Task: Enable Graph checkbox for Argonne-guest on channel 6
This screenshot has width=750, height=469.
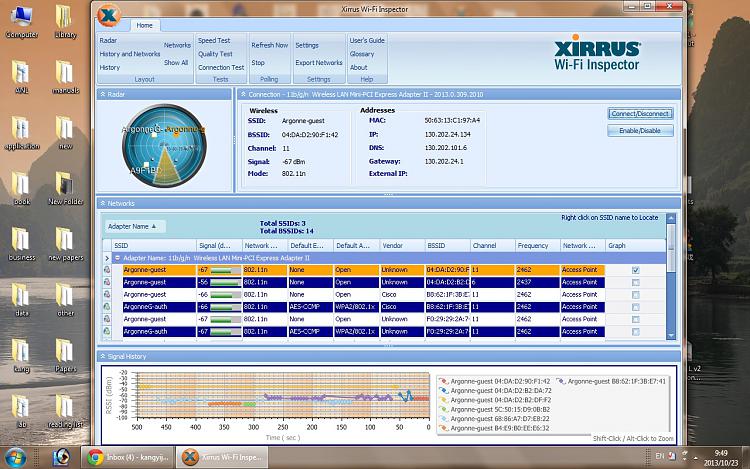Action: point(635,283)
